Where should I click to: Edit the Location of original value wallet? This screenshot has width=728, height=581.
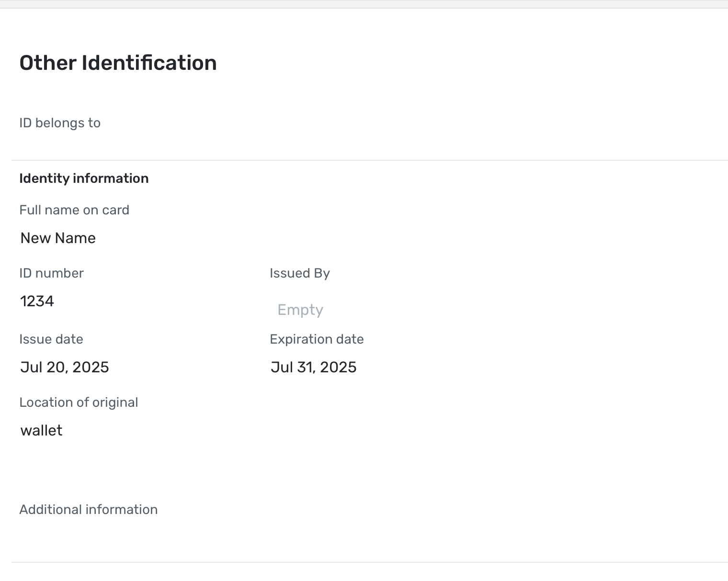pos(42,430)
